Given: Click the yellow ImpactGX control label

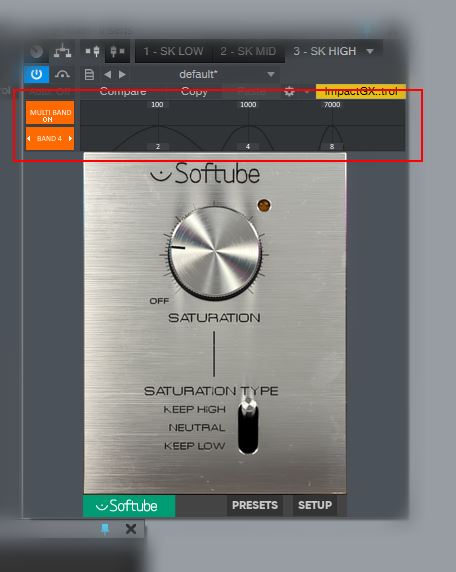Looking at the screenshot, I should coord(361,91).
